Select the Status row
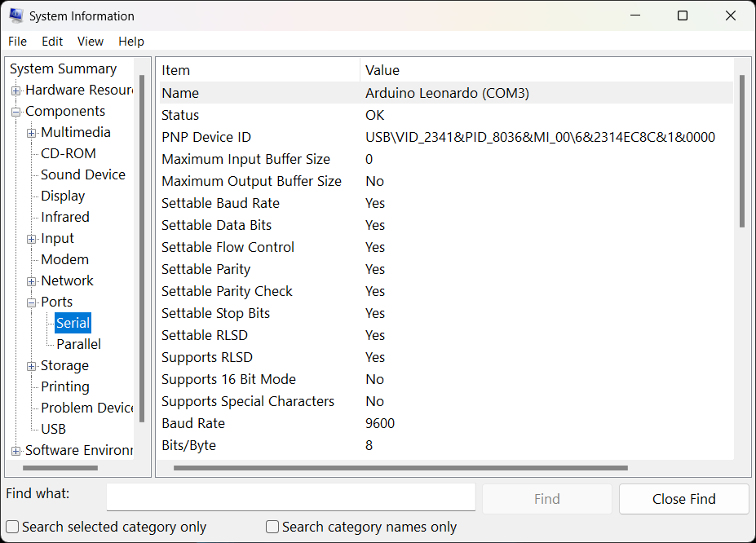756x543 pixels. coord(446,115)
